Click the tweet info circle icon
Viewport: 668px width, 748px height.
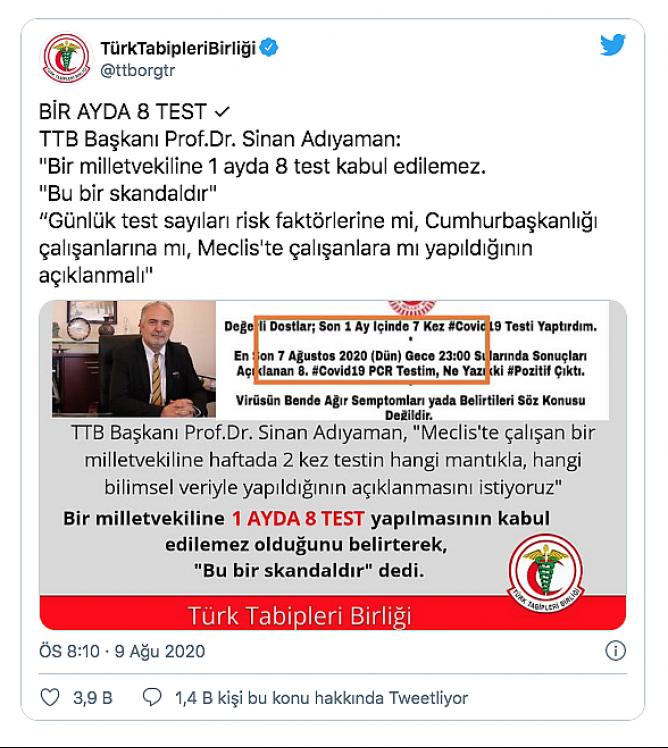(x=615, y=651)
